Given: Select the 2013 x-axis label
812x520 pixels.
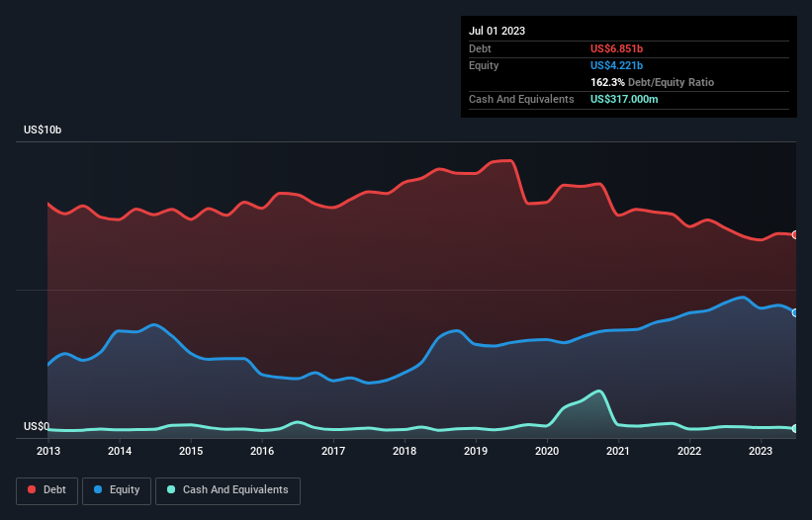Looking at the screenshot, I should click(x=48, y=451).
